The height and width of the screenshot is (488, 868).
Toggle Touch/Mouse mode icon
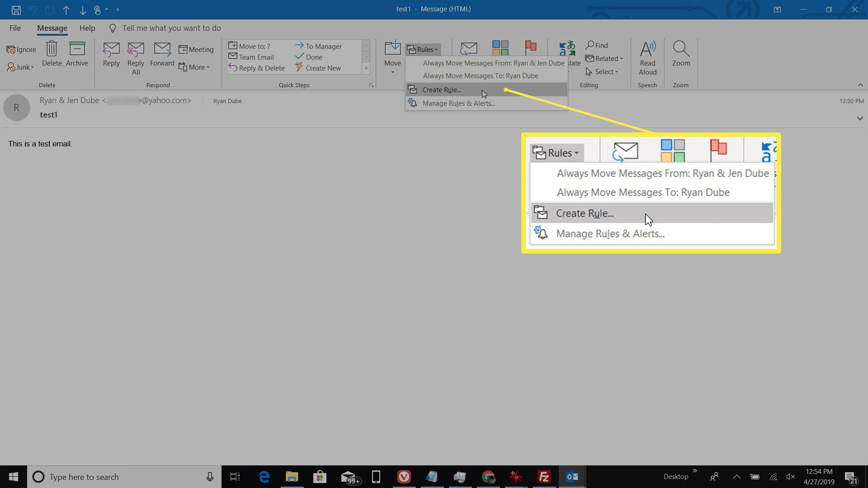[97, 9]
